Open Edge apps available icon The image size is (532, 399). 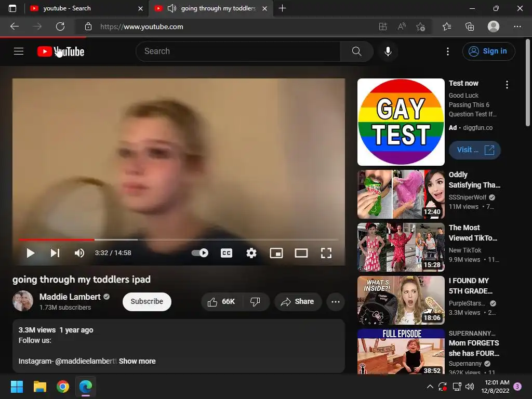(x=383, y=26)
